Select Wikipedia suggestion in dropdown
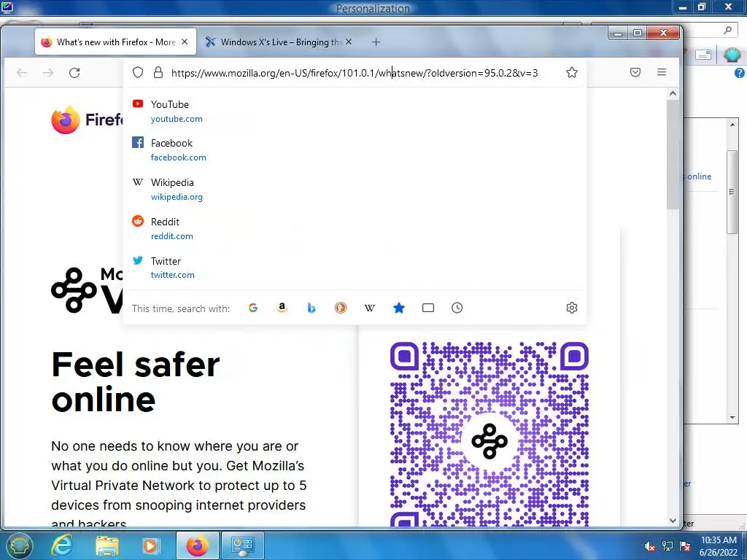The height and width of the screenshot is (560, 747). coord(355,190)
